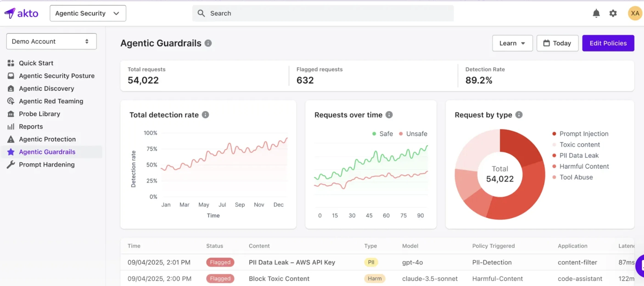Toggle the Safe legend series
644x286 pixels.
click(x=383, y=134)
